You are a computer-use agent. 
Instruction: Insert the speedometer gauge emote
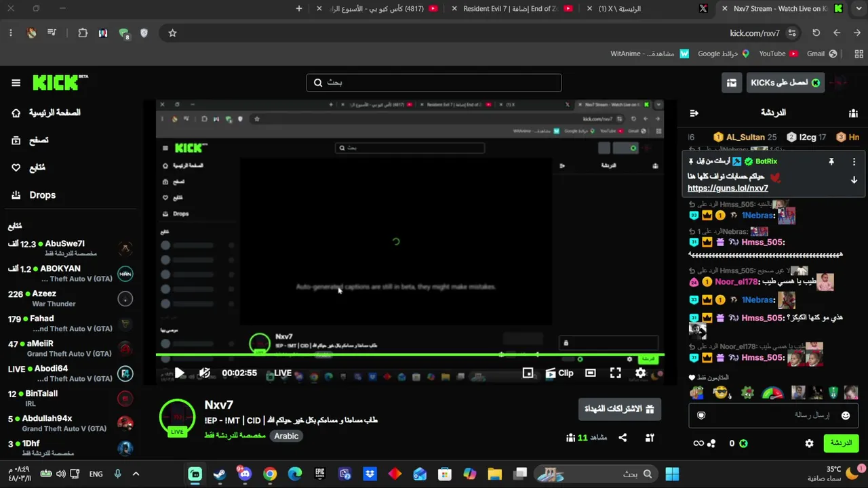tap(772, 392)
